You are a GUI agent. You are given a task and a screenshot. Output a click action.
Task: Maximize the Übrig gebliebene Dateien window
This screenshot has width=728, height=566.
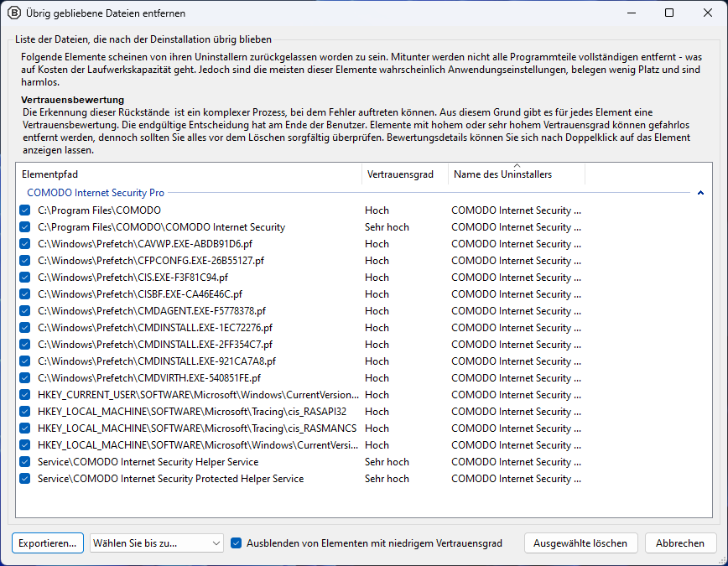pyautogui.click(x=669, y=13)
